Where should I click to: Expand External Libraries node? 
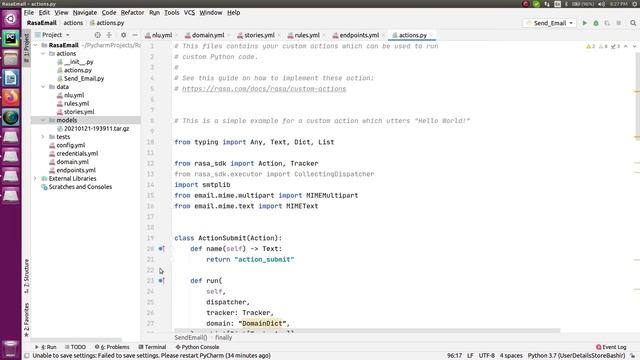36,178
